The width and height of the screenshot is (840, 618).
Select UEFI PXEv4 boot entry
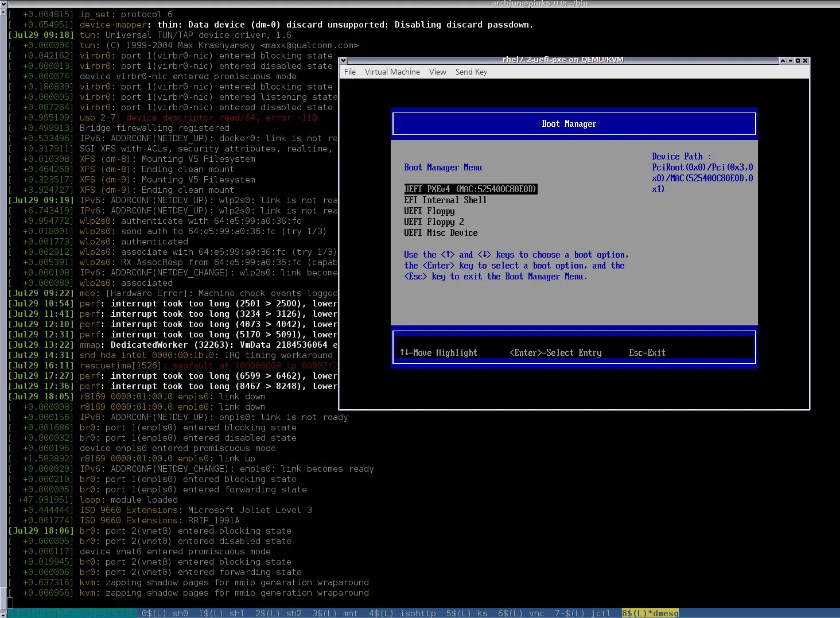click(x=470, y=189)
